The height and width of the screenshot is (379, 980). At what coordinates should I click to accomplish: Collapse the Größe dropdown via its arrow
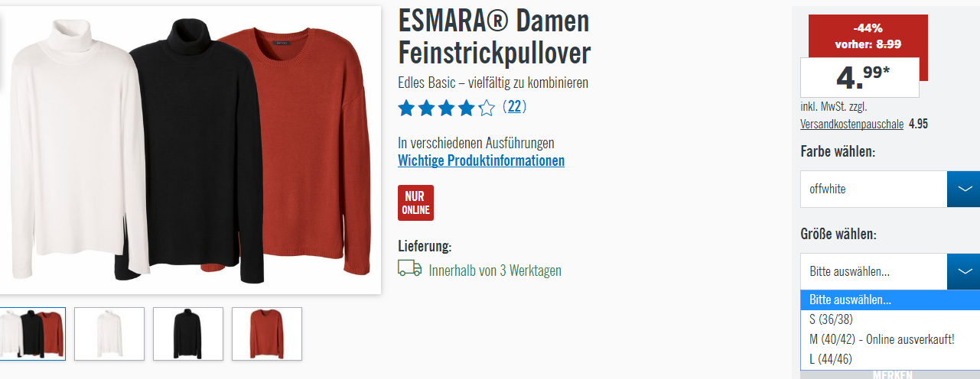[x=963, y=271]
